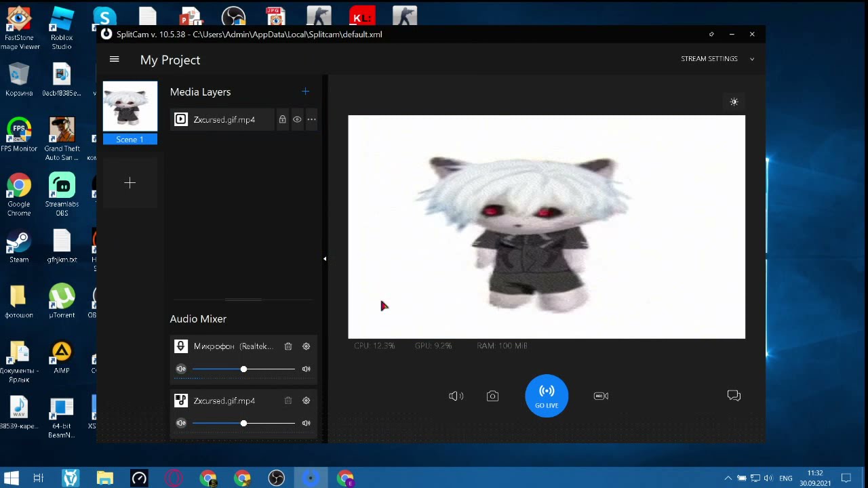Open Grand Theft Auto San desktop shortcut
Image resolution: width=868 pixels, height=488 pixels.
click(62, 139)
